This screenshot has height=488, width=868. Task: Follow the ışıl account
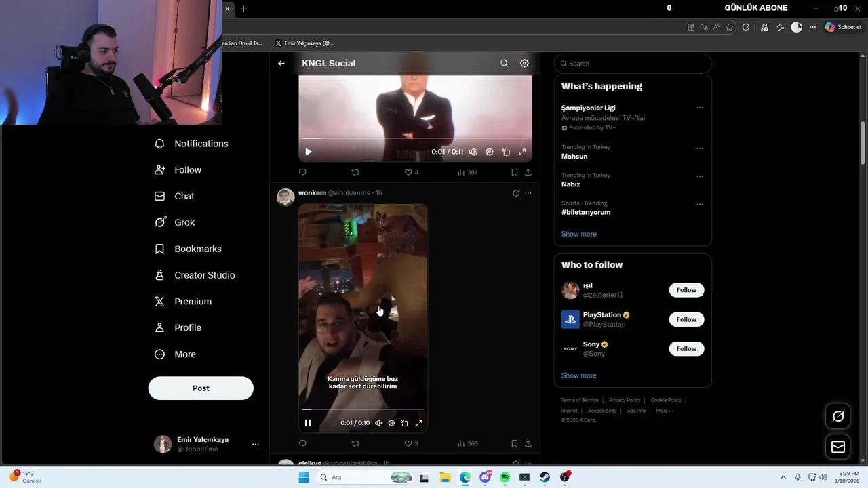686,290
